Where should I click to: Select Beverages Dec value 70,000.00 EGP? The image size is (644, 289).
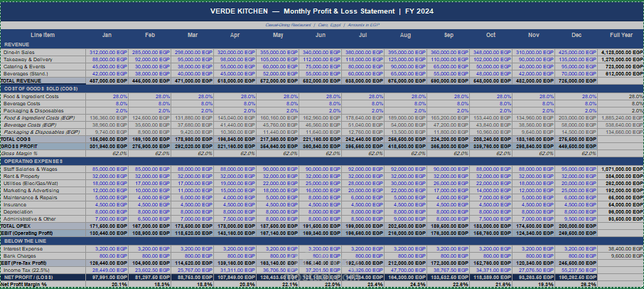tap(576, 73)
